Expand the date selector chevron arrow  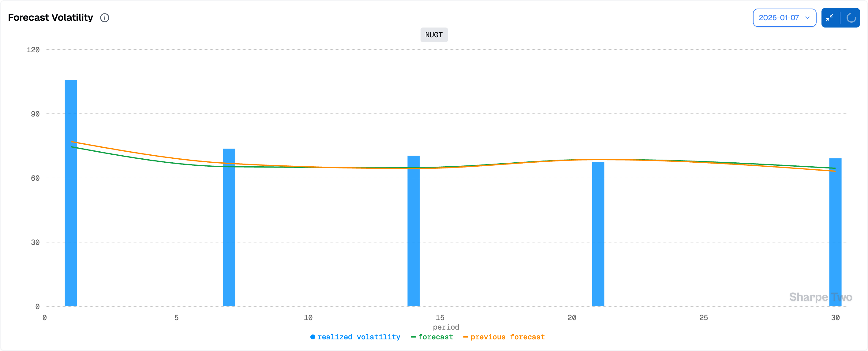(x=807, y=18)
